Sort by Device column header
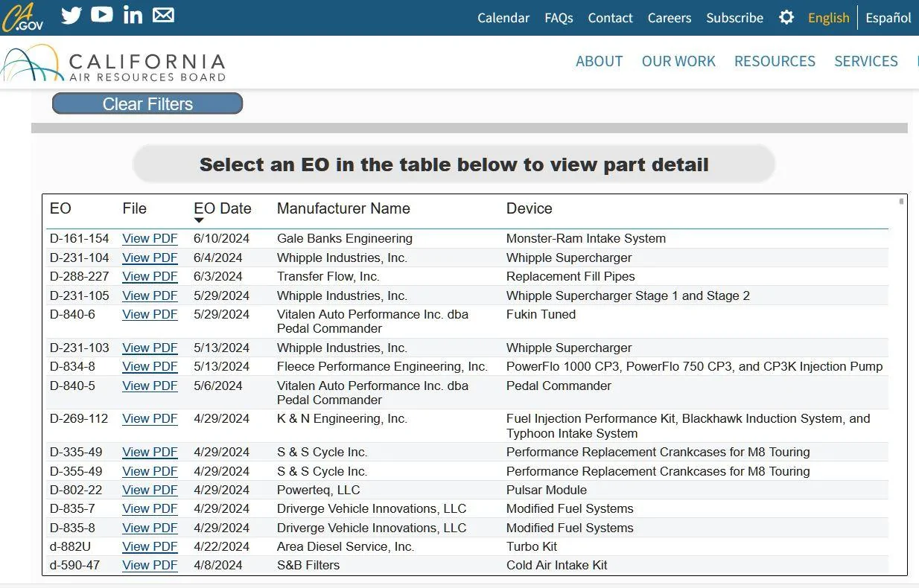This screenshot has width=919, height=588. (x=530, y=208)
